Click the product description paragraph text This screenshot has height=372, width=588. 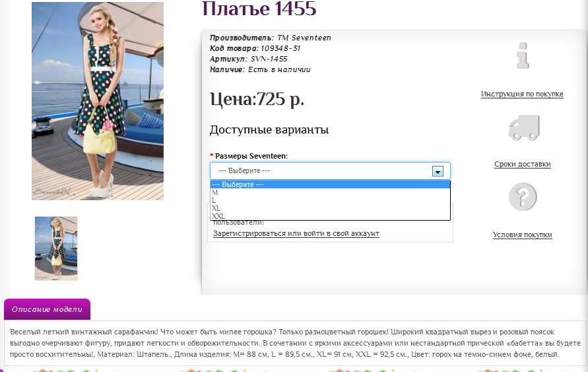coord(295,343)
